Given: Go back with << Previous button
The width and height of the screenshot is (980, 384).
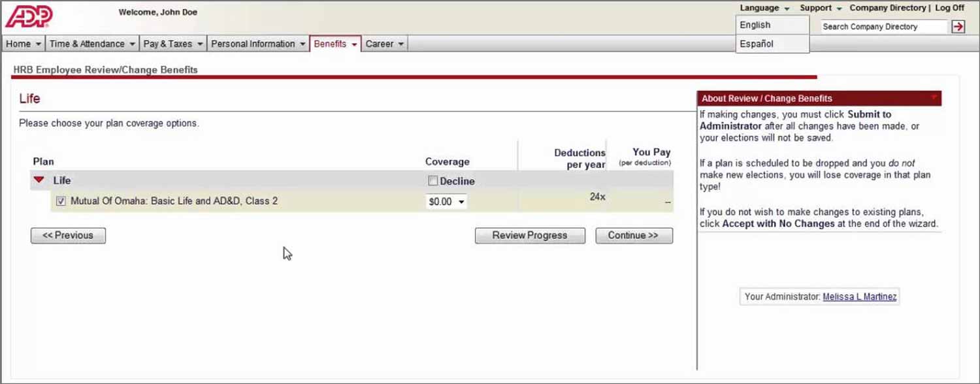Looking at the screenshot, I should point(68,236).
